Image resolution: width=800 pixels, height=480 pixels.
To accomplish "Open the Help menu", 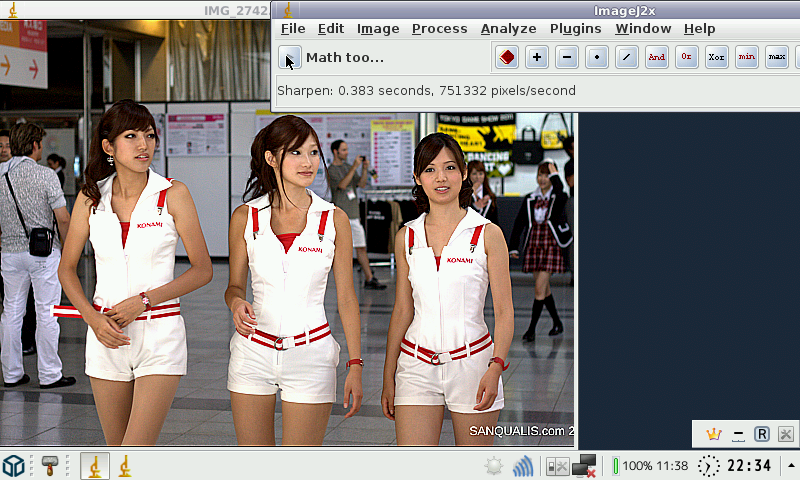I will click(x=699, y=29).
